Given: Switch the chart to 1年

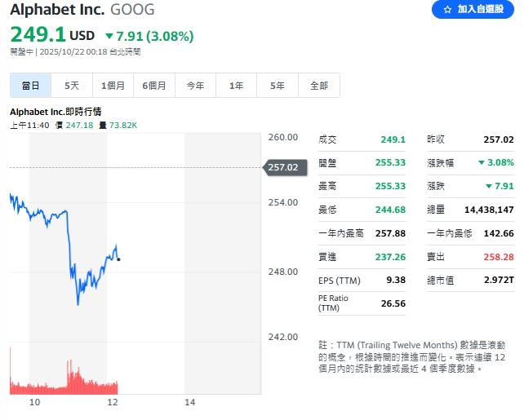Looking at the screenshot, I should (x=237, y=86).
